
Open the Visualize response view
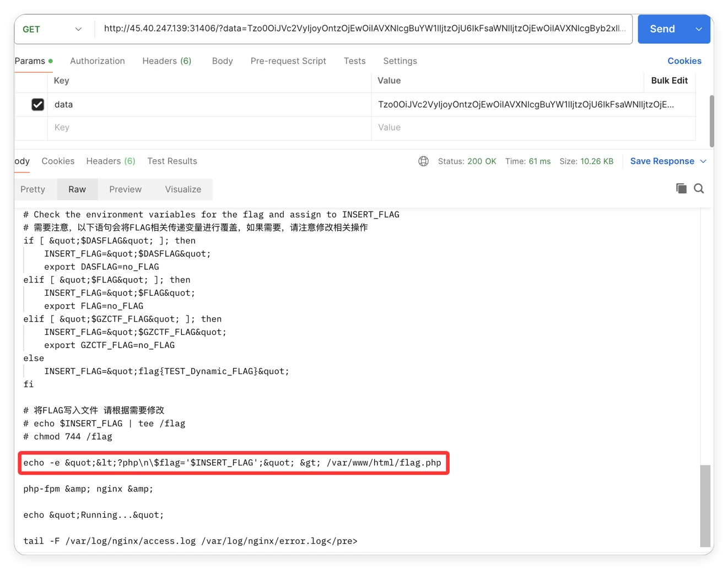[183, 189]
